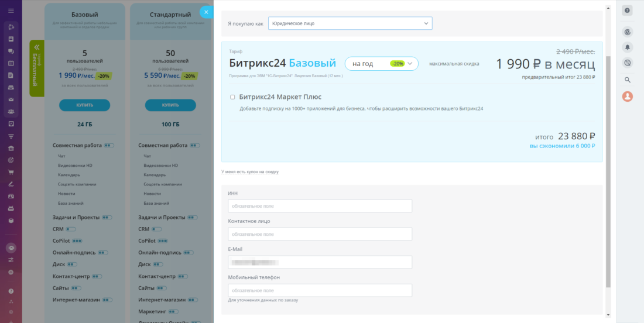Click the order panel vertical scrollbar thumb
Viewport: 644px width, 323px height.
pos(608,173)
